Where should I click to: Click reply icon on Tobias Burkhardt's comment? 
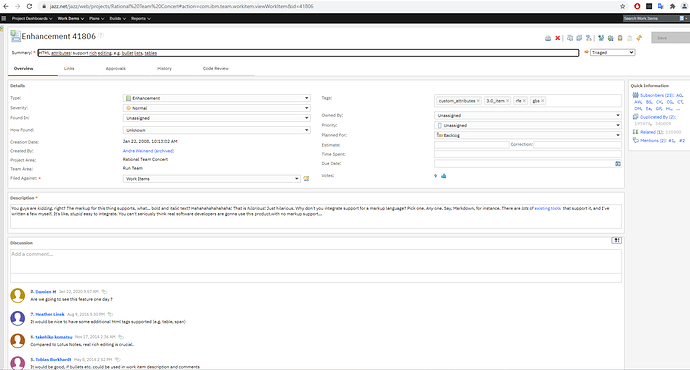coord(117,359)
